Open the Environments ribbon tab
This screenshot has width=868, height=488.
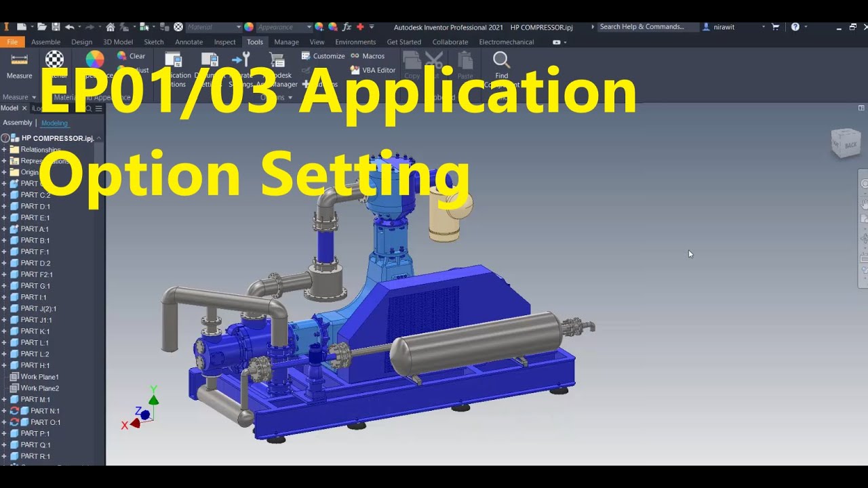click(355, 42)
